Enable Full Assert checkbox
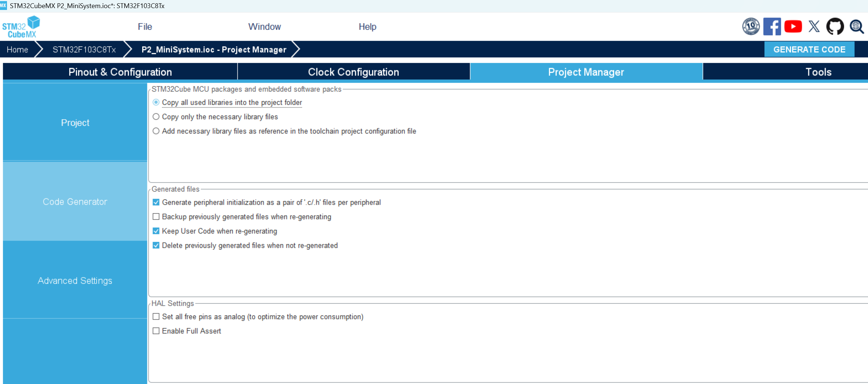This screenshot has height=384, width=868. [x=156, y=331]
